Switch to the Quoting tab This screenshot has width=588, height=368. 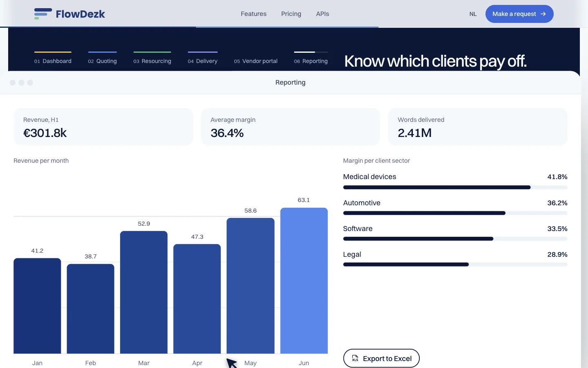(x=102, y=58)
